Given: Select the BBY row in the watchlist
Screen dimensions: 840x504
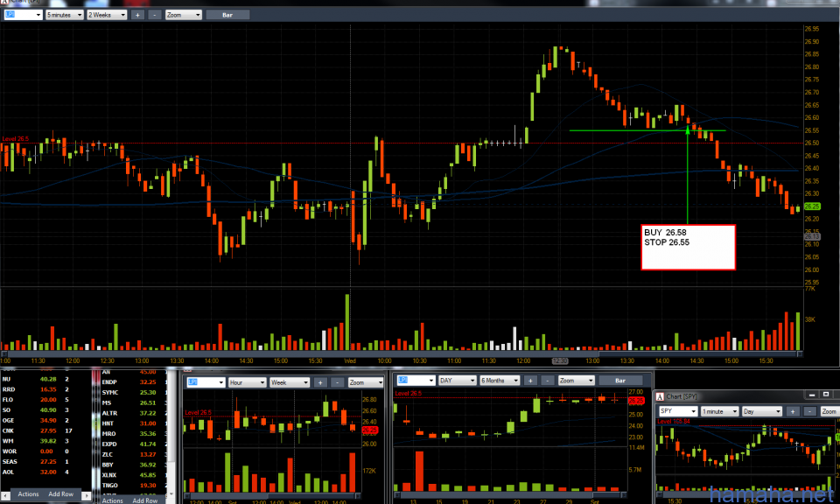Looking at the screenshot, I should click(x=135, y=465).
